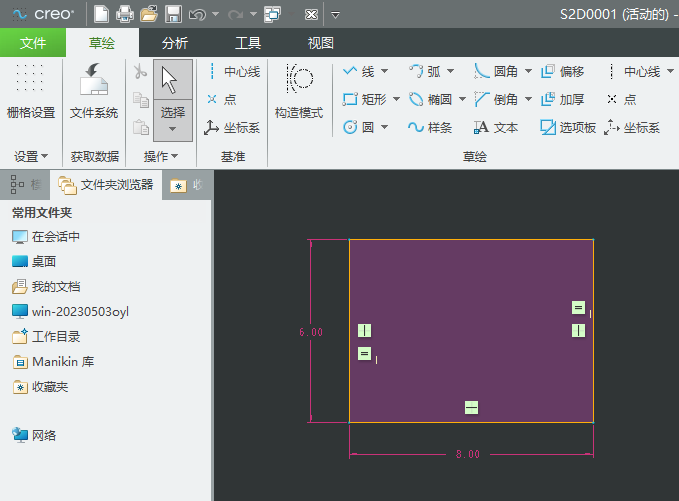The width and height of the screenshot is (679, 501).
Task: Click the New file icon in quick access toolbar
Action: [x=101, y=14]
